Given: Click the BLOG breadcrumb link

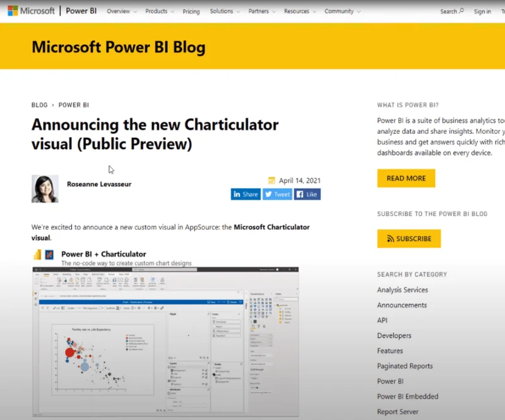Looking at the screenshot, I should 39,105.
